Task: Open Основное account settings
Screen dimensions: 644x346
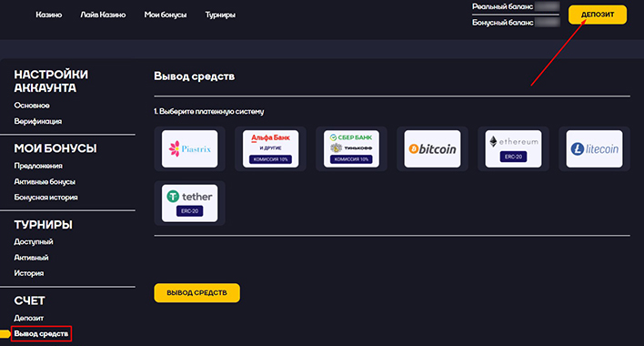Action: 32,106
